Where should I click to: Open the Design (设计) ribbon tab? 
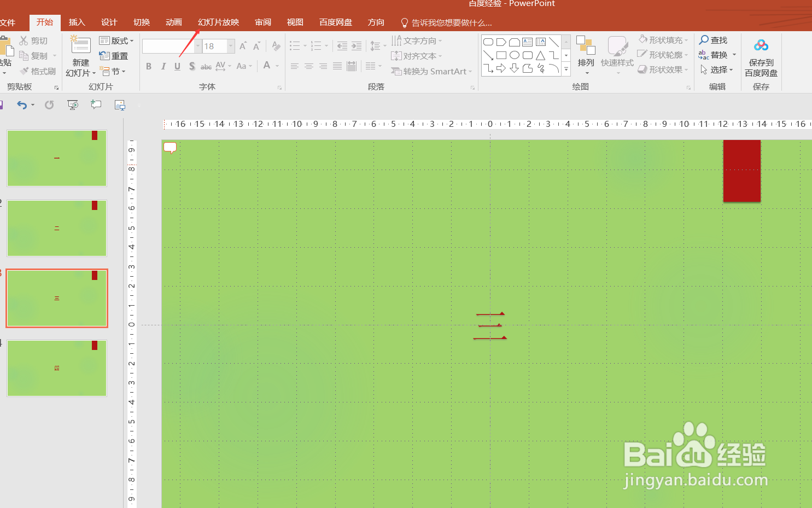tap(109, 22)
